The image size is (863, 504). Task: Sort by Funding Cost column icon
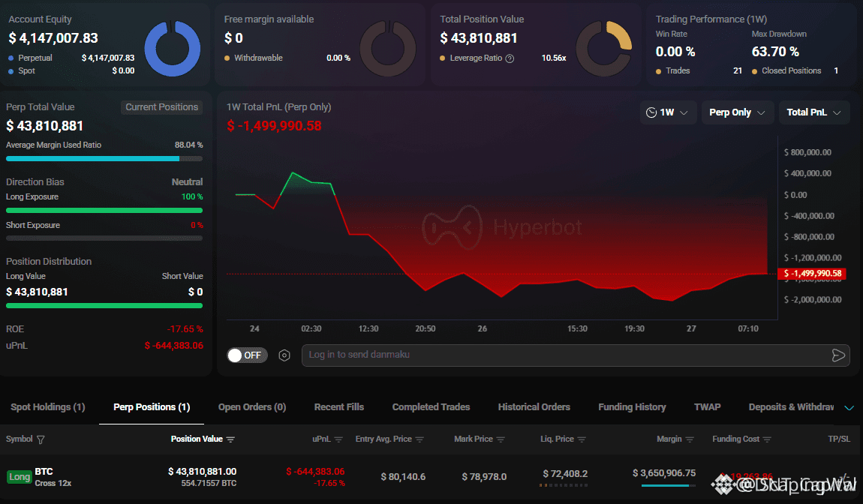click(767, 439)
